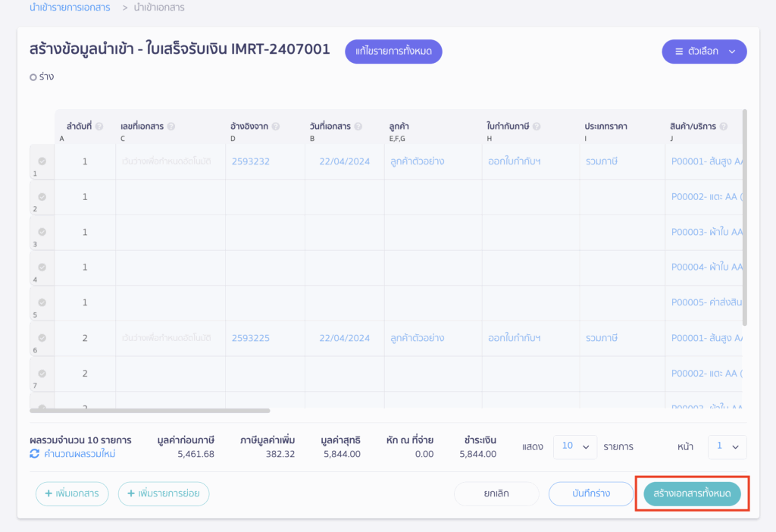Click reference number 2593232 cell
This screenshot has height=532, width=776.
(251, 161)
